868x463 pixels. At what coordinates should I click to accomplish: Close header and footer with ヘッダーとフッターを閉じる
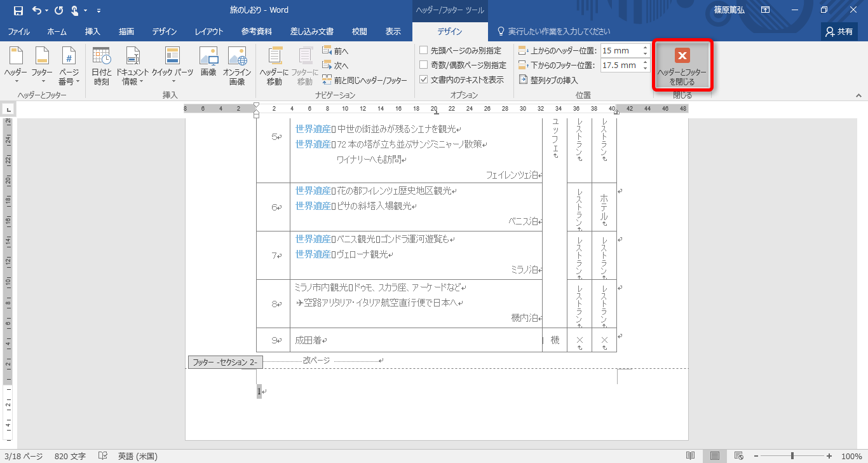tap(682, 66)
